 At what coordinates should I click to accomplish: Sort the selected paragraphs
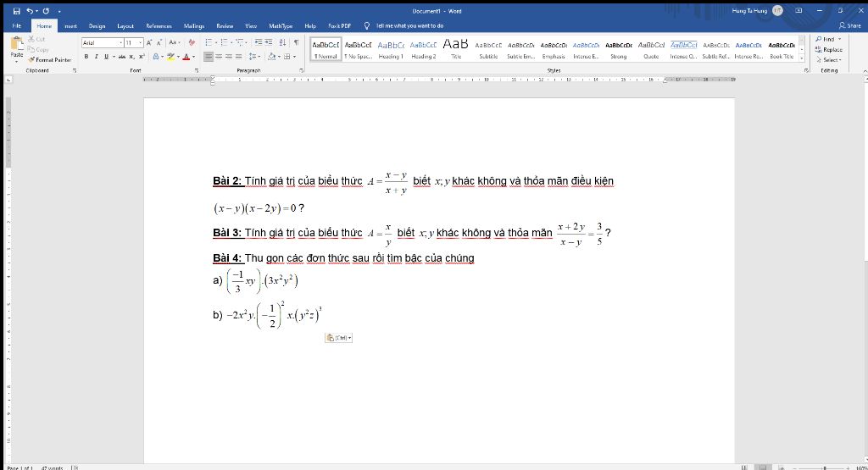tap(282, 42)
